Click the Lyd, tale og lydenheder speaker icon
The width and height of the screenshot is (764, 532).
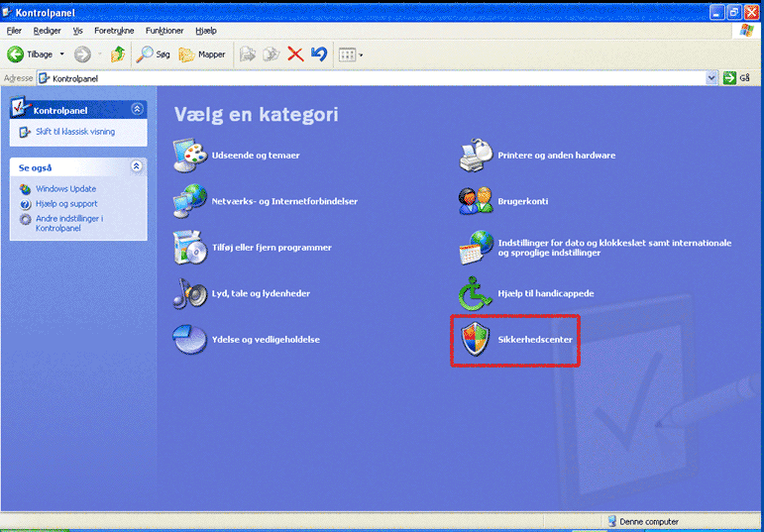point(190,293)
